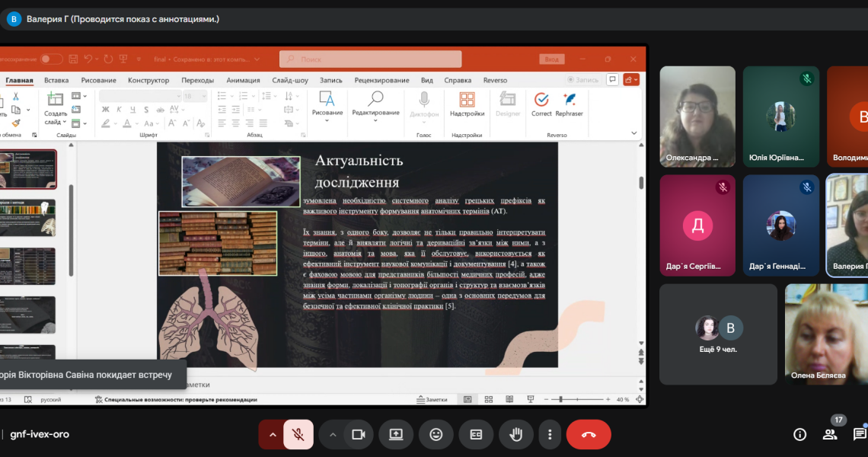Expand audio settings arrow beside microphone
Screen dimensions: 868x457
272,434
